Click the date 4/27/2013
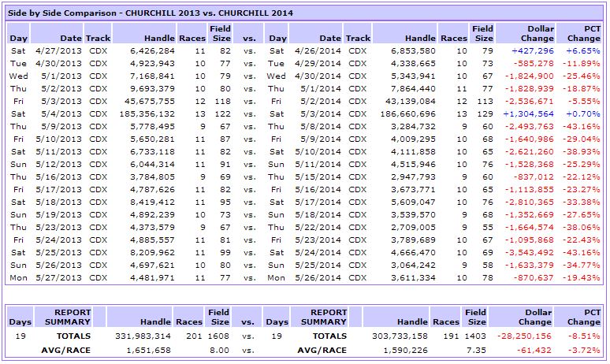 point(59,51)
